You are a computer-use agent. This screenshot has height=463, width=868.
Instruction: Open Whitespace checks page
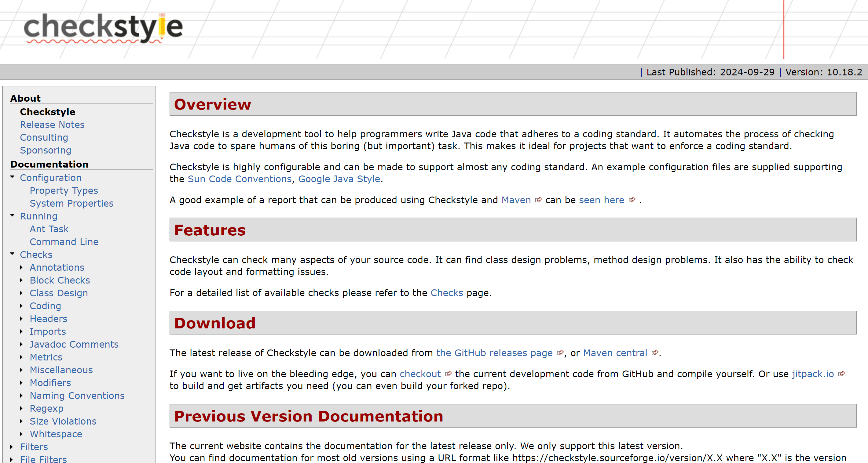[56, 434]
